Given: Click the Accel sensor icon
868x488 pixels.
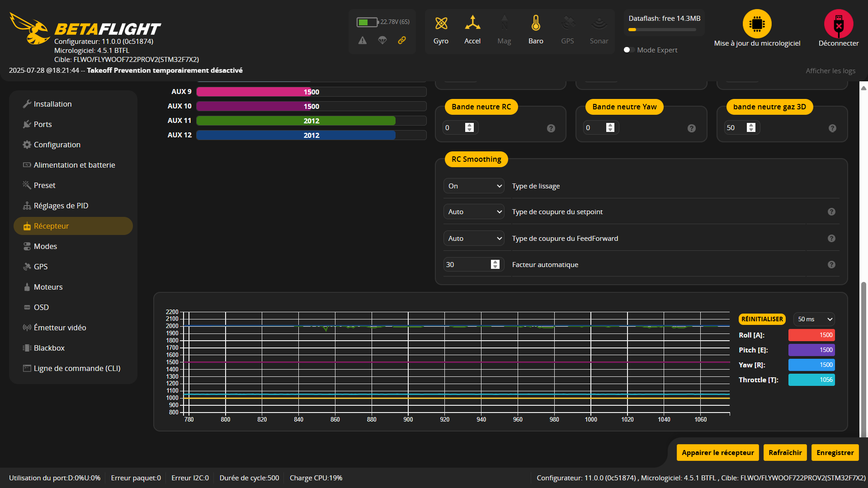Looking at the screenshot, I should [472, 23].
